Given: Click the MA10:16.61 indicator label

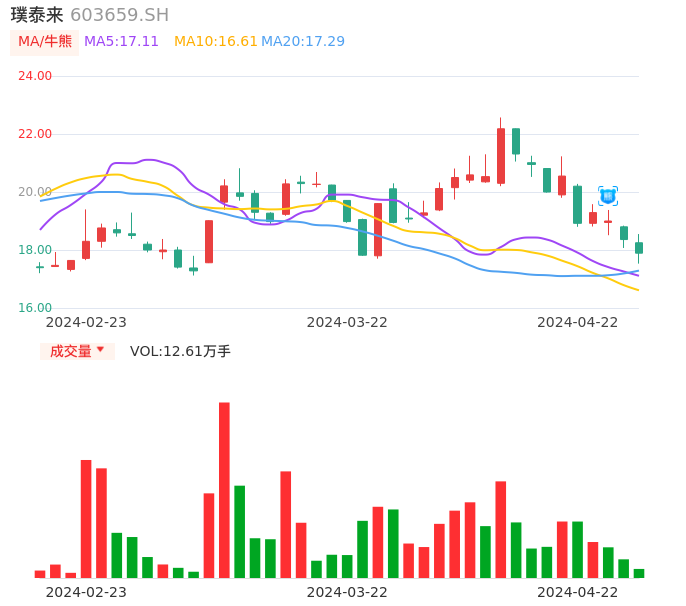Looking at the screenshot, I should point(216,42).
